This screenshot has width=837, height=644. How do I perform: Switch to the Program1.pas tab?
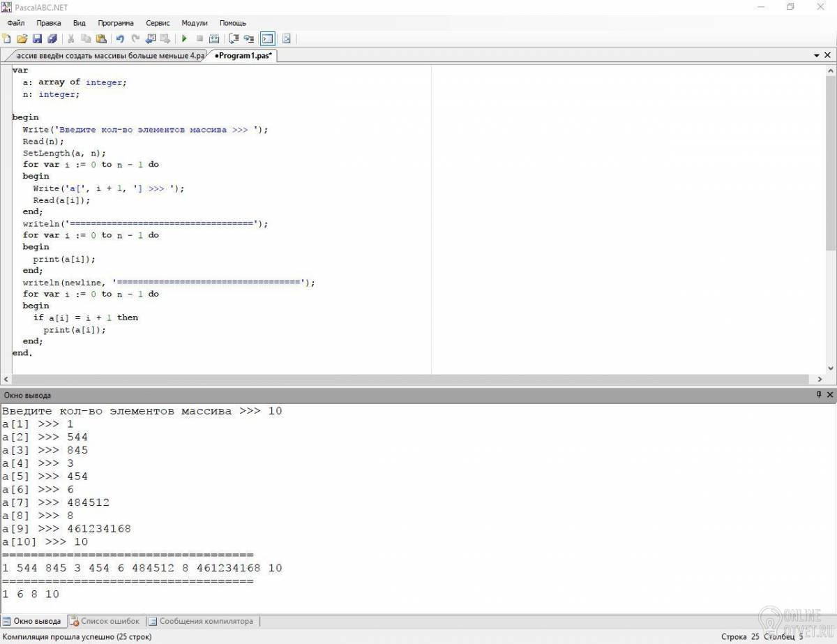[x=243, y=56]
